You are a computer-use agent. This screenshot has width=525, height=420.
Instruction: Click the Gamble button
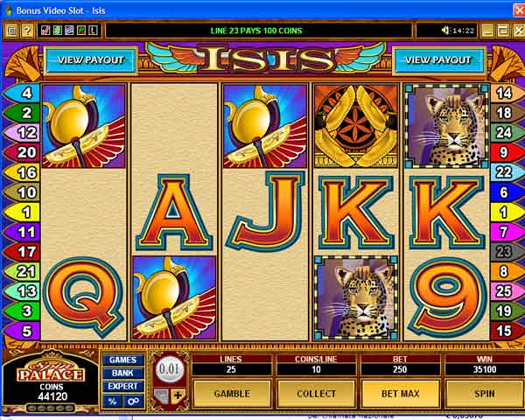tap(232, 394)
